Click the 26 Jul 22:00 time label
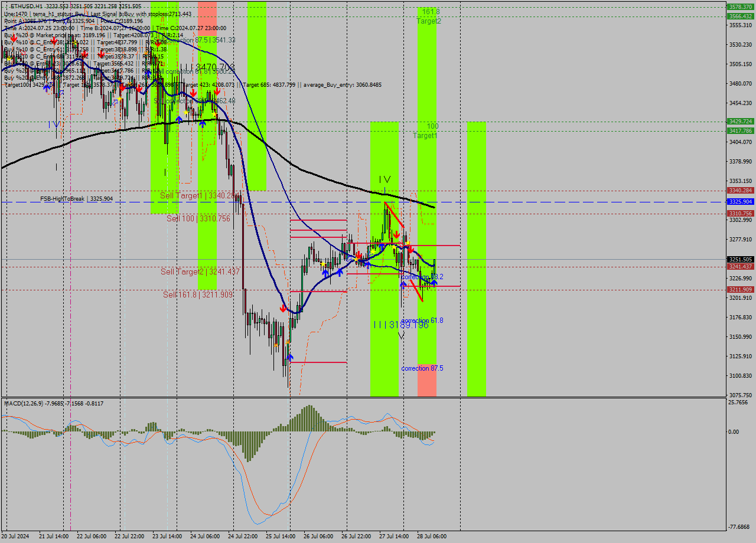Viewport: 756px width, 543px height. 356,537
